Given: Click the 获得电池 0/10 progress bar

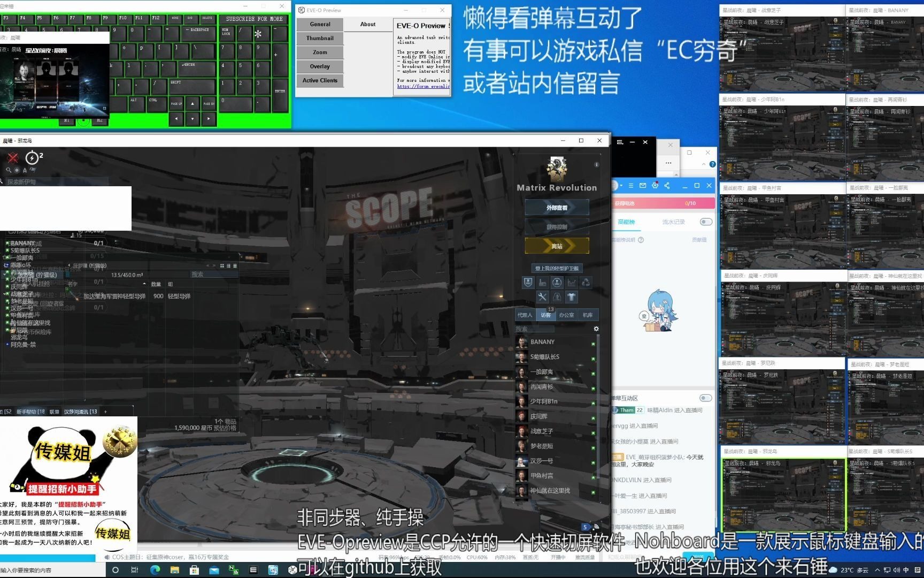Looking at the screenshot, I should click(x=663, y=203).
